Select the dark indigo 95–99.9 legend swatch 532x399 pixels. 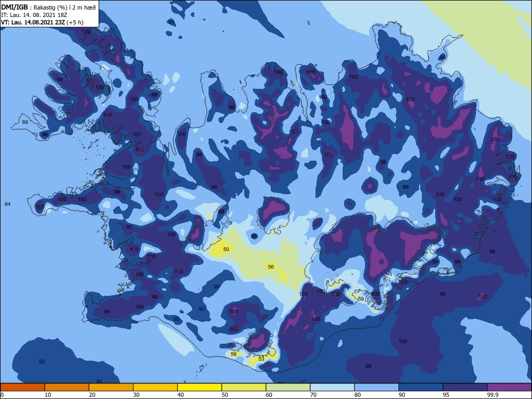tap(465, 387)
